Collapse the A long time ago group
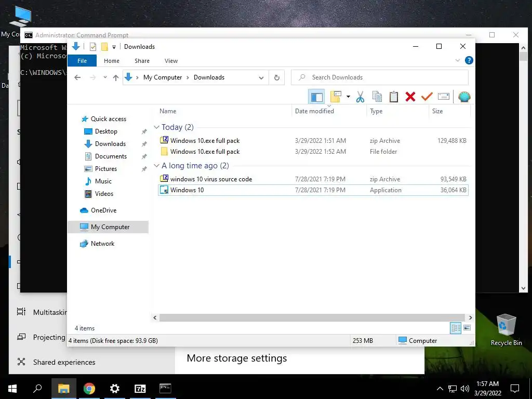 click(156, 166)
